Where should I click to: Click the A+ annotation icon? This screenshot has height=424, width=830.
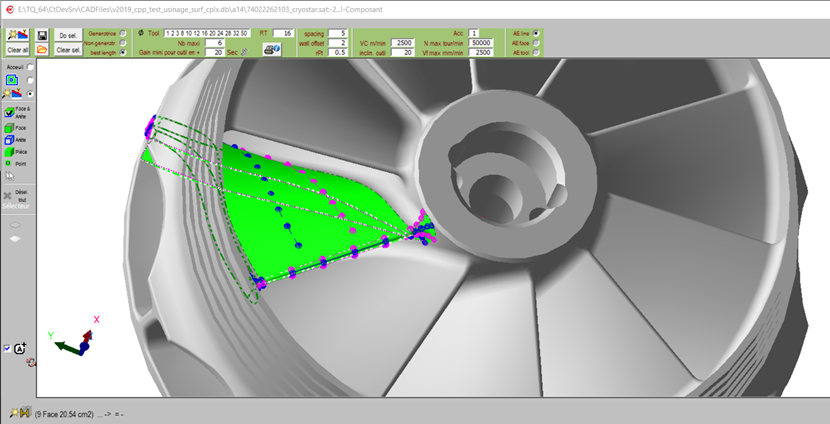click(x=20, y=348)
